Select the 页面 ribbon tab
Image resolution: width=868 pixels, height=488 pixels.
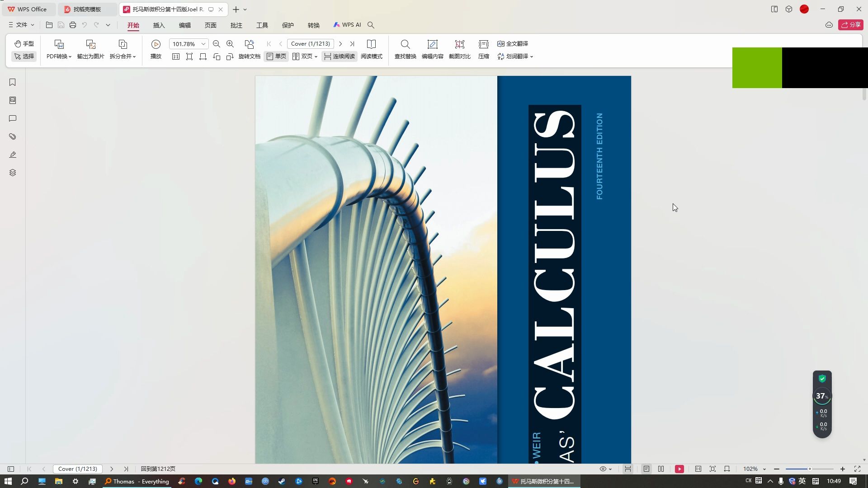[210, 24]
